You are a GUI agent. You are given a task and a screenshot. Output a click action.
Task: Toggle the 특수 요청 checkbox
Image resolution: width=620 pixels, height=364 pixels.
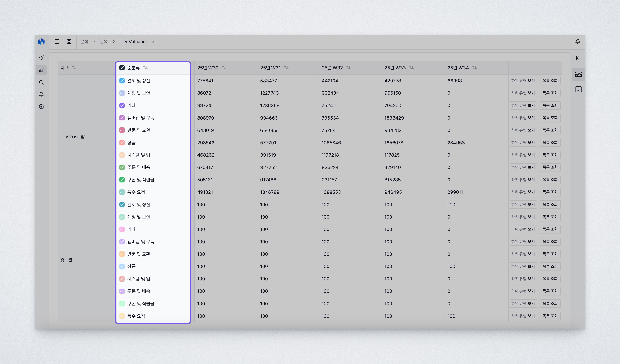[x=122, y=192]
